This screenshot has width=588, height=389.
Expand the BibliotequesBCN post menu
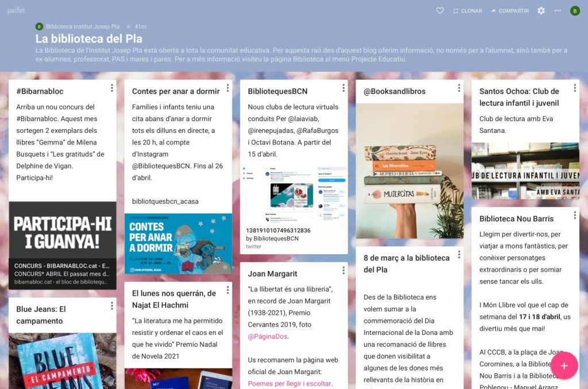[343, 88]
